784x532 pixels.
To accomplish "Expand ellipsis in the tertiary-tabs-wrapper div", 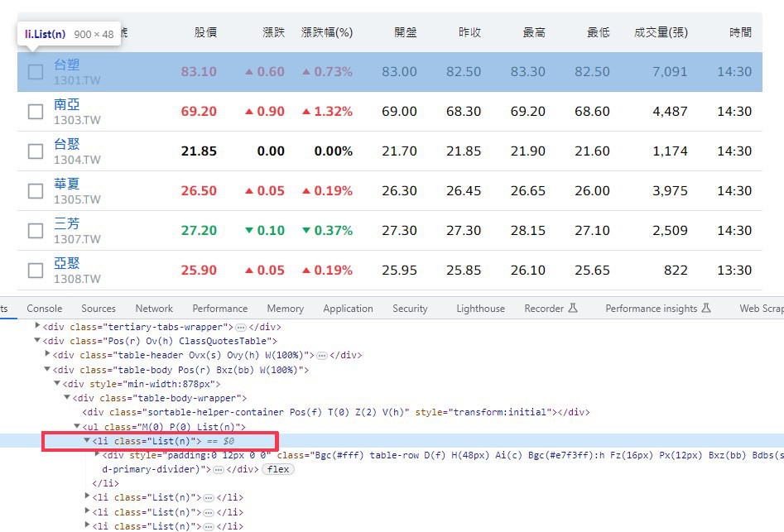I will click(241, 328).
